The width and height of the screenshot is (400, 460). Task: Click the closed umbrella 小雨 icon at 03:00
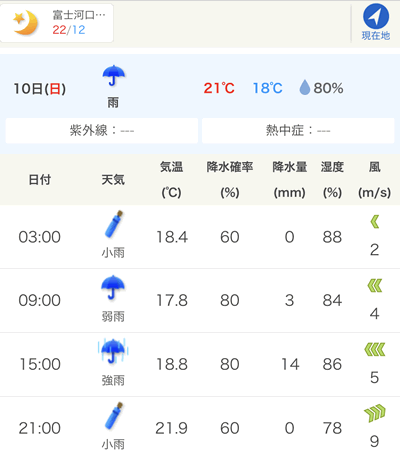coord(113,224)
